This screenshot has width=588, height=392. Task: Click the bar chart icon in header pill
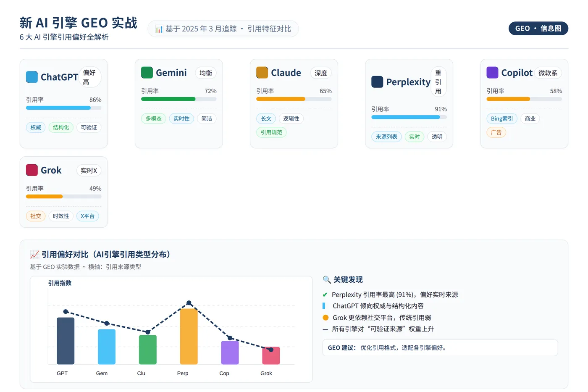[x=159, y=29]
